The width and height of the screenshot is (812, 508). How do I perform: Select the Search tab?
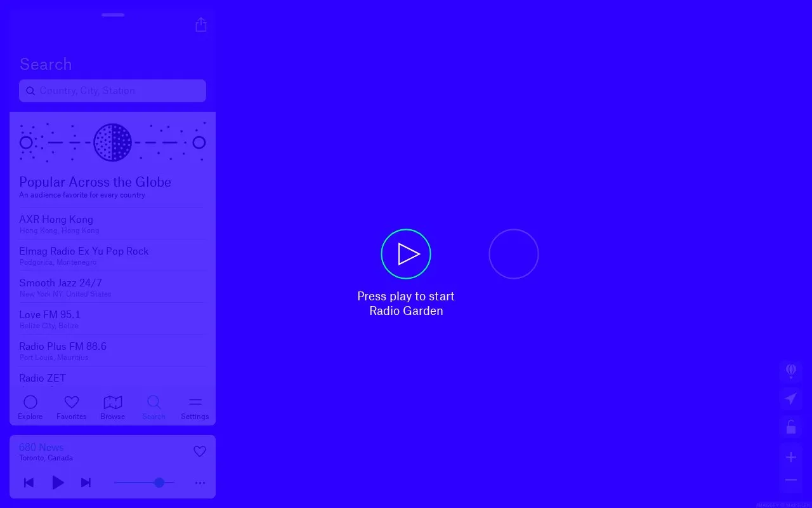(154, 407)
